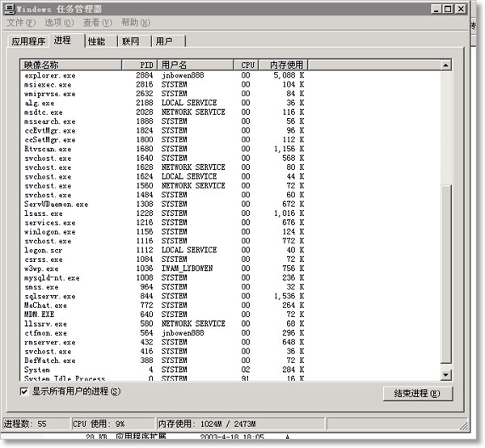Open the 帮助(H) menu
Viewport: 485px width, 448px height.
(x=136, y=23)
